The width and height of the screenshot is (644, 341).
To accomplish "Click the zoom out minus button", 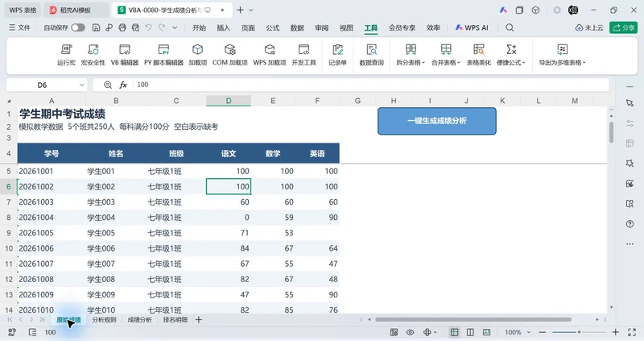I will [542, 332].
